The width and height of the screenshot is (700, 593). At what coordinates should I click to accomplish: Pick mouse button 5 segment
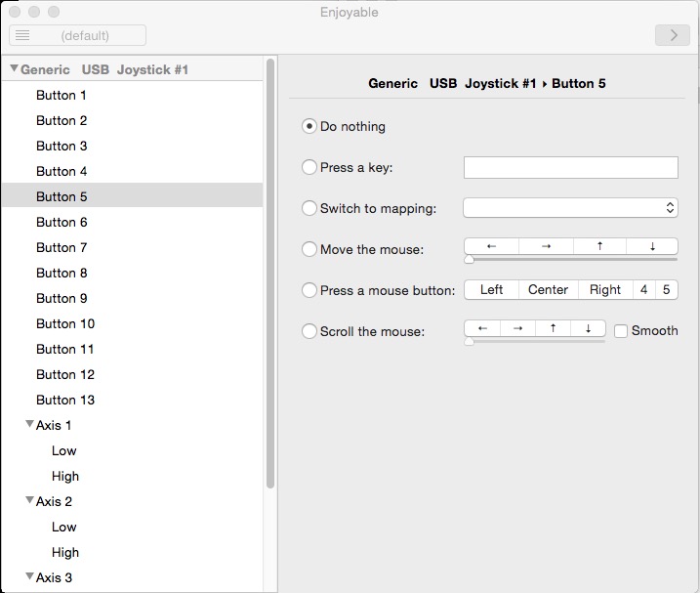pos(666,289)
